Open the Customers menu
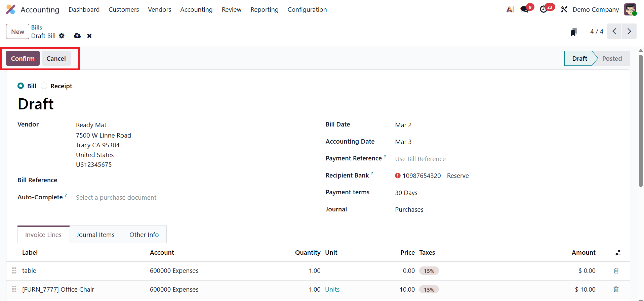This screenshot has width=644, height=301. [124, 9]
